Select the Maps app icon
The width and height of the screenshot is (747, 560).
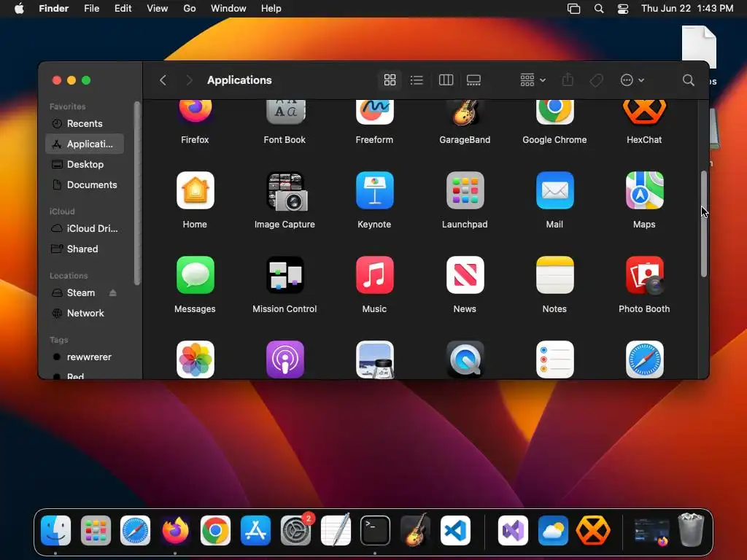coord(644,190)
